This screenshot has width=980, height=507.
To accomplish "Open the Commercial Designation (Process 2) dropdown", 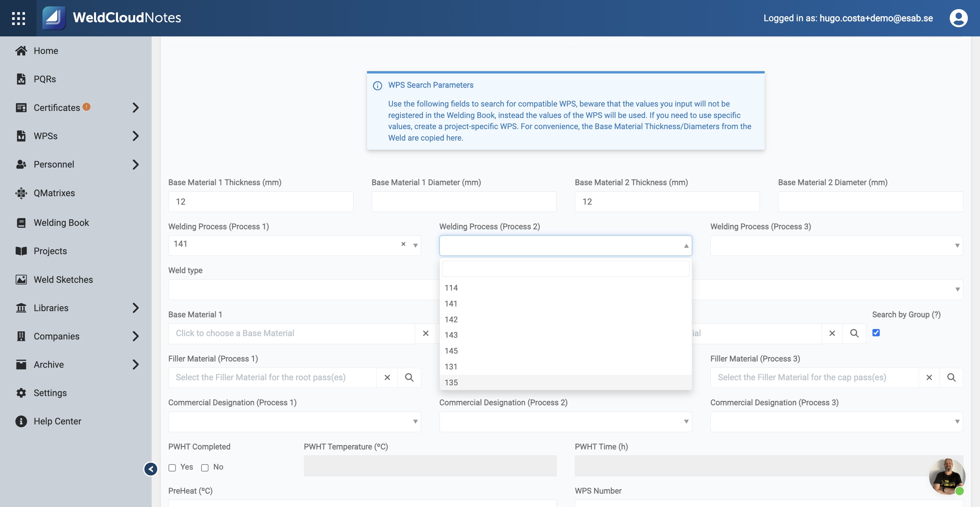I will 565,421.
